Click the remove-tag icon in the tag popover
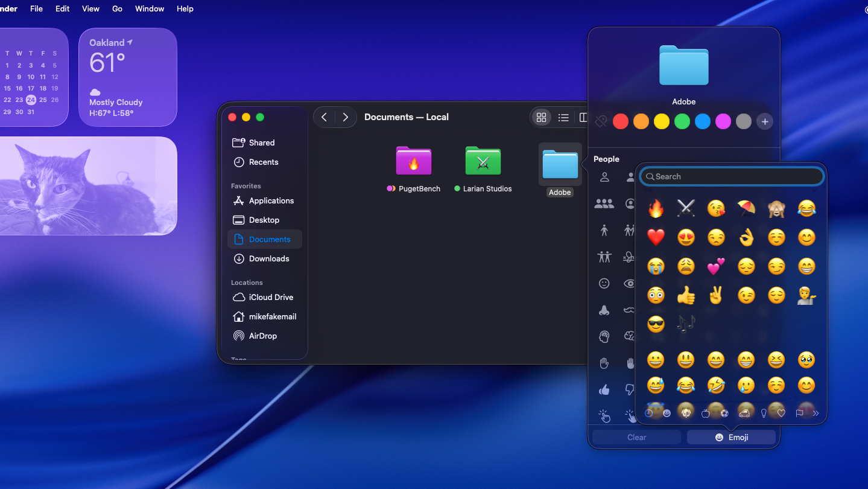This screenshot has height=489, width=868. click(x=600, y=121)
